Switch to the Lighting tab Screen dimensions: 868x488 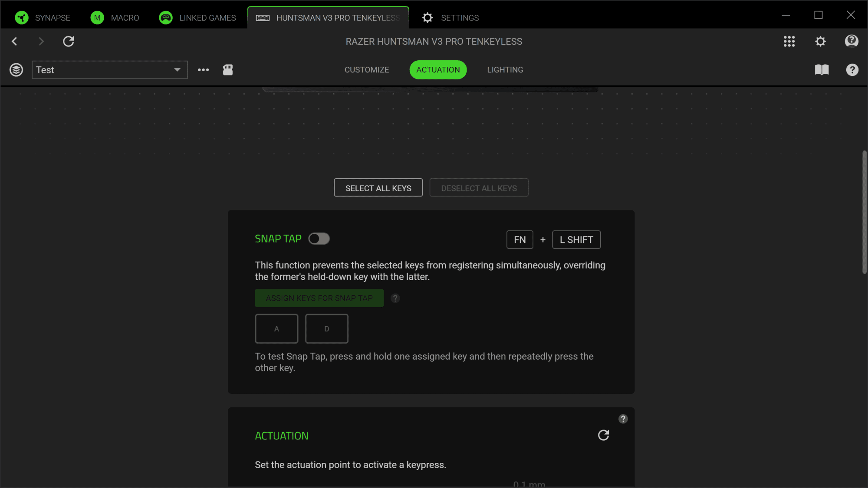pyautogui.click(x=505, y=70)
